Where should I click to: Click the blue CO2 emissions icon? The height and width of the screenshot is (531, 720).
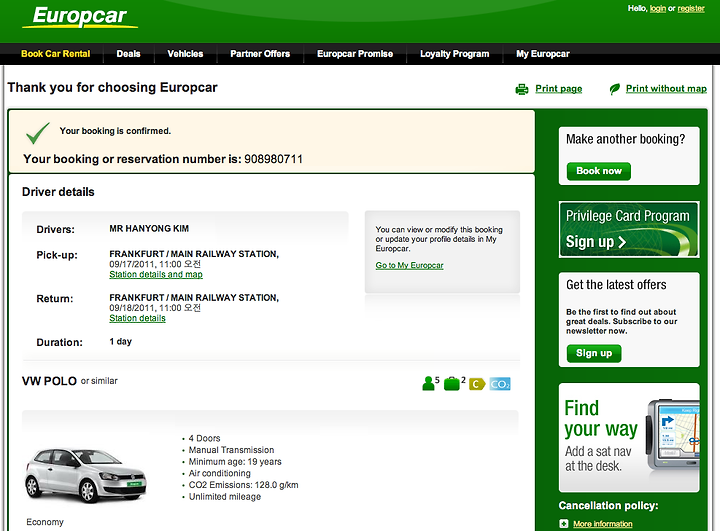(x=500, y=384)
